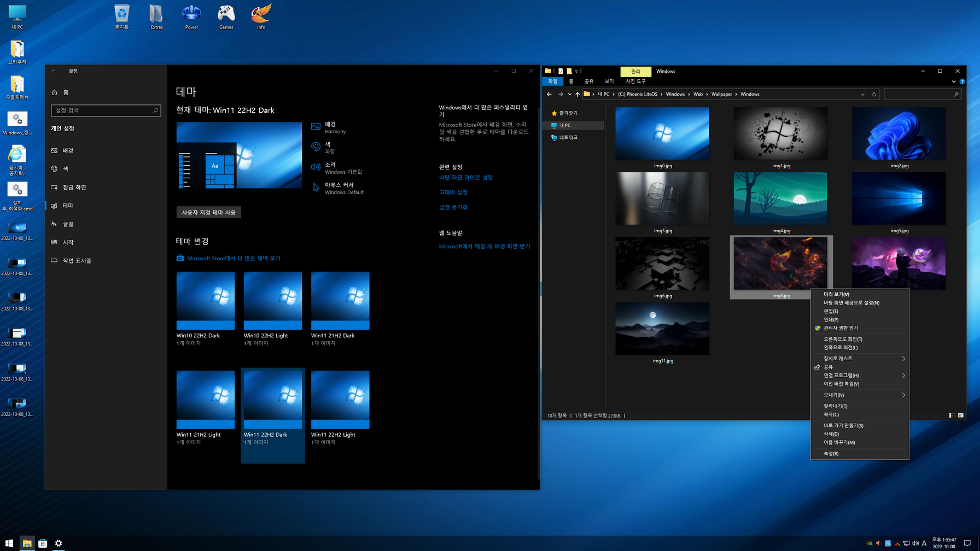Click Explorer up-one-level arrow
The height and width of the screenshot is (551, 980).
pos(577,94)
